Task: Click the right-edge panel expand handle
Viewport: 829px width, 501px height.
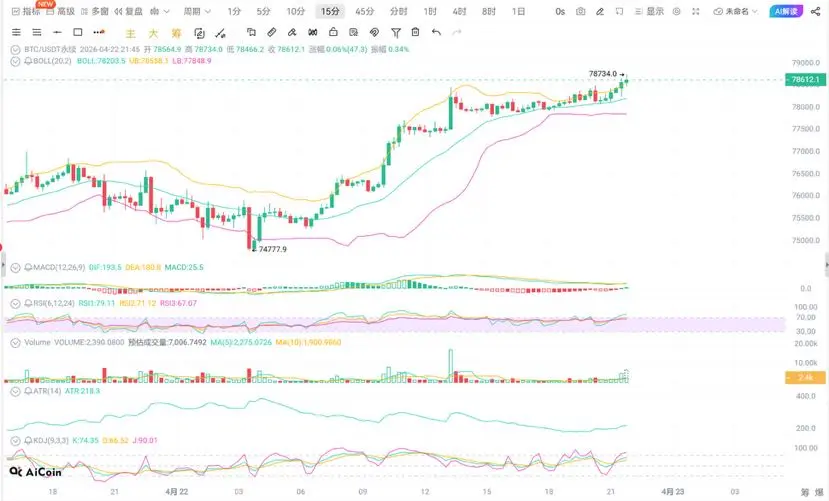Action: (826, 264)
